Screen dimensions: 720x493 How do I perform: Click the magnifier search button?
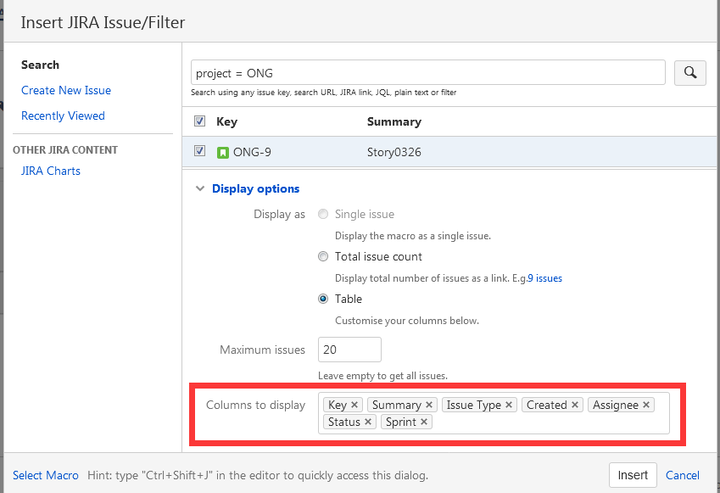point(690,73)
